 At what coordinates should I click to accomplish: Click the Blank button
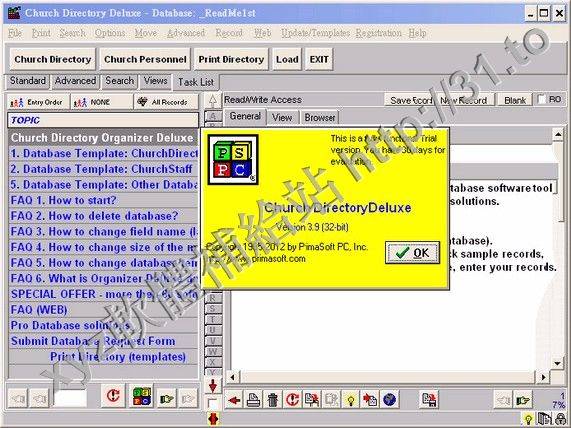(x=515, y=100)
